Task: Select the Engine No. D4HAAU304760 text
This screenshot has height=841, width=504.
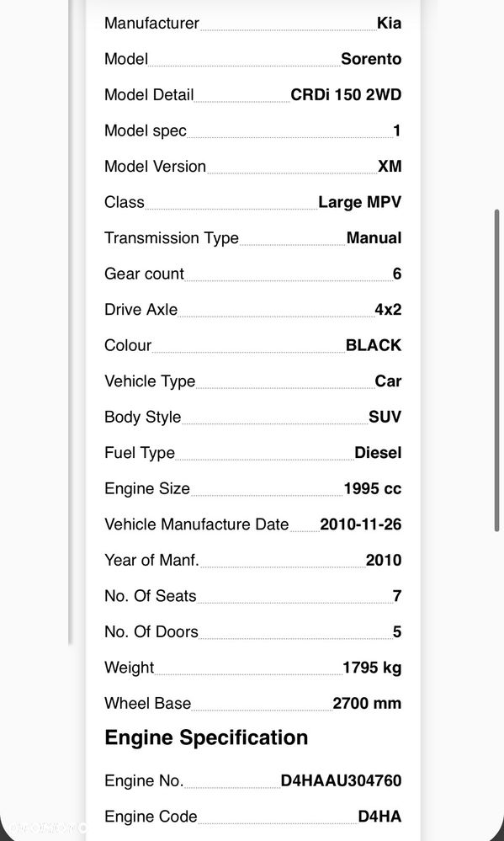Action: point(341,780)
